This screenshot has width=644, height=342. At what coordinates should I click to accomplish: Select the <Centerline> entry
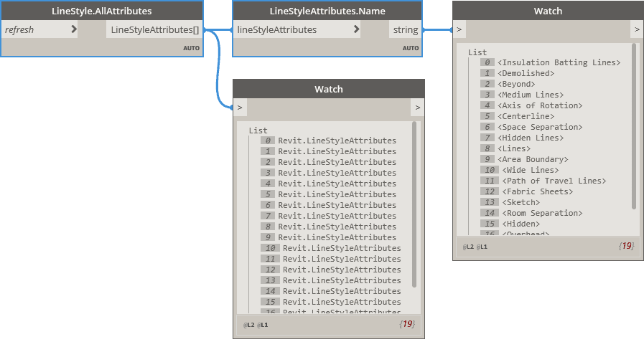pyautogui.click(x=526, y=116)
